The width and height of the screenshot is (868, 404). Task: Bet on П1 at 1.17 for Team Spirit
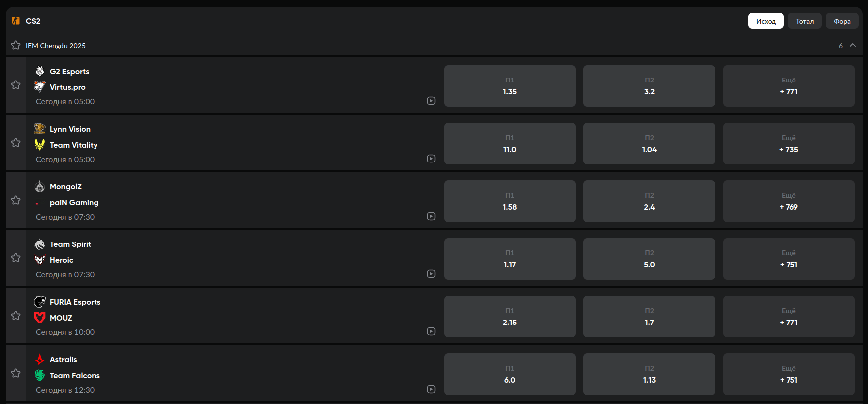[509, 259]
